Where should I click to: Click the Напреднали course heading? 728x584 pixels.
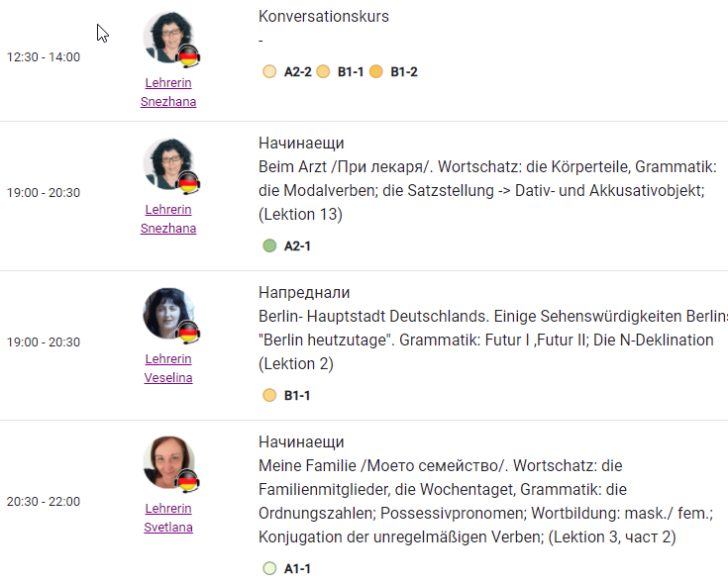coord(304,292)
